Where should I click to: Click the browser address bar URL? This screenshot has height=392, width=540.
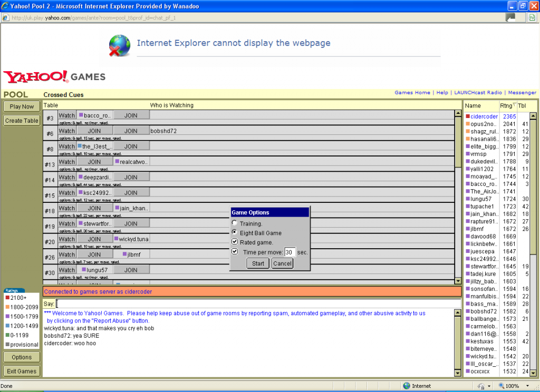click(x=94, y=18)
